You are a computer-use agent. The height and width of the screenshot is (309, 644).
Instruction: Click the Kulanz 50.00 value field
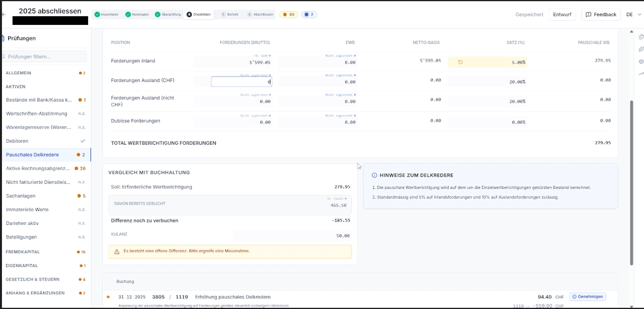(x=292, y=236)
